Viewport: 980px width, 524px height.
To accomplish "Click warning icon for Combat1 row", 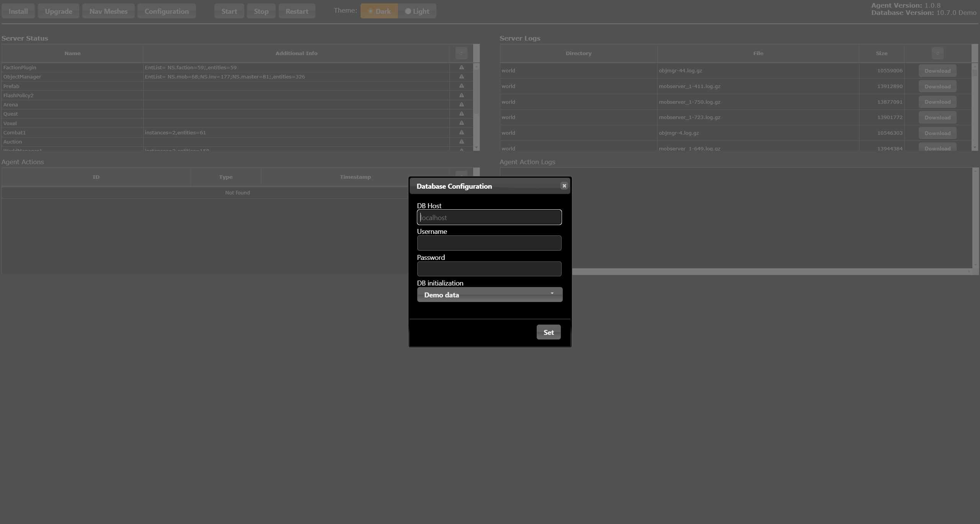I will coord(461,132).
